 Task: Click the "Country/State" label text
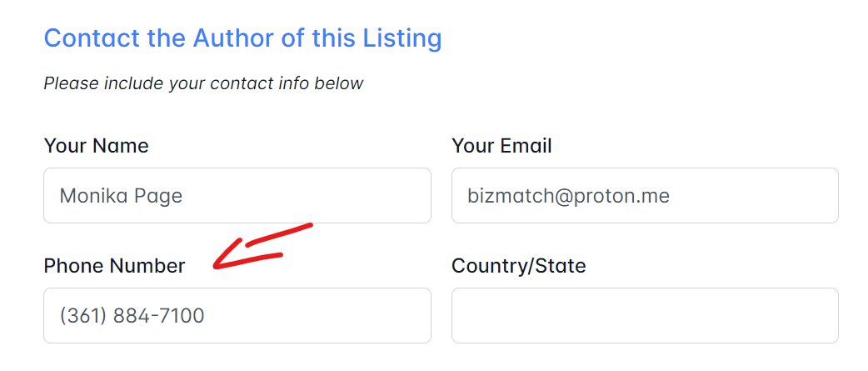pyautogui.click(x=518, y=266)
